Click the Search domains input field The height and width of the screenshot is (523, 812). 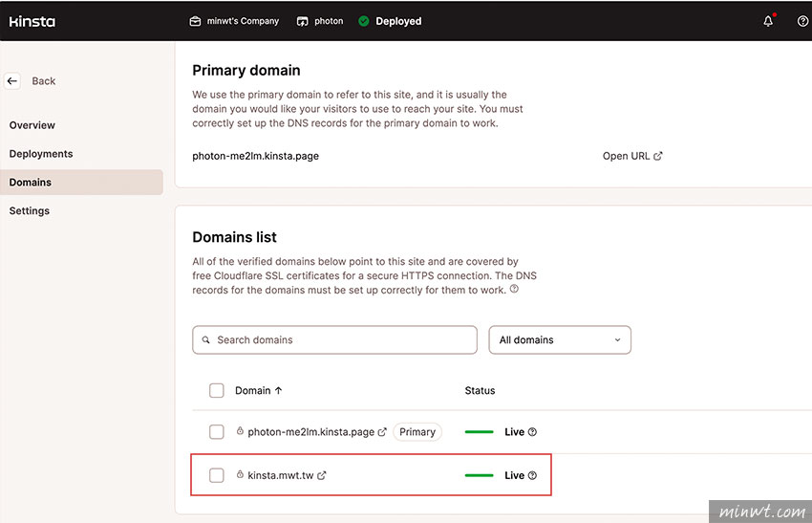(x=334, y=340)
